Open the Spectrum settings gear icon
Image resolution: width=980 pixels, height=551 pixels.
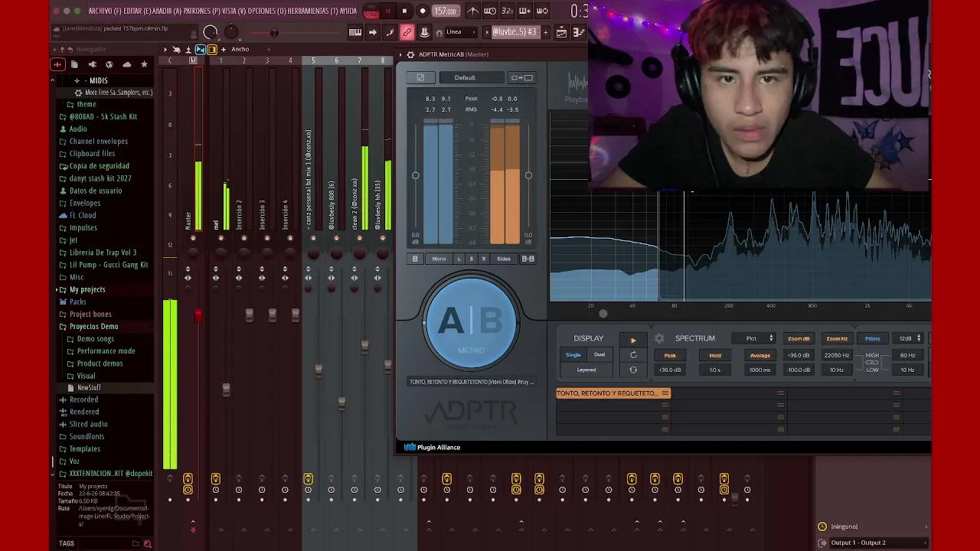click(x=659, y=338)
